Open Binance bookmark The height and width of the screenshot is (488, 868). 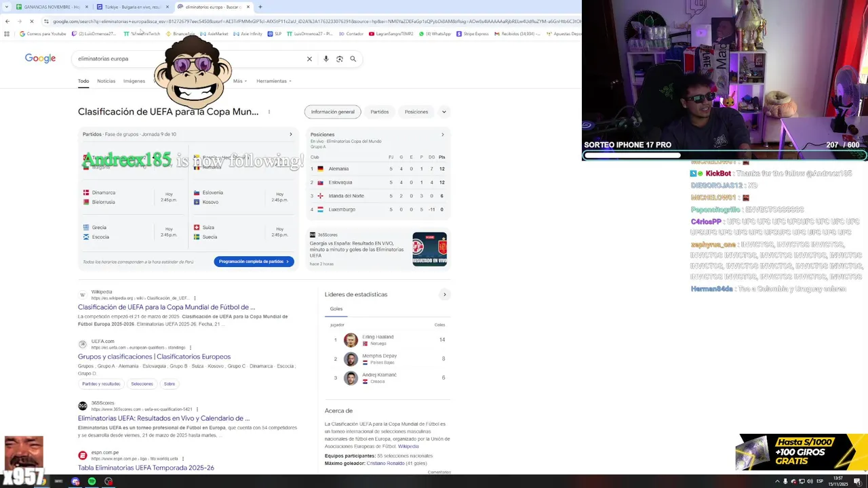click(180, 34)
